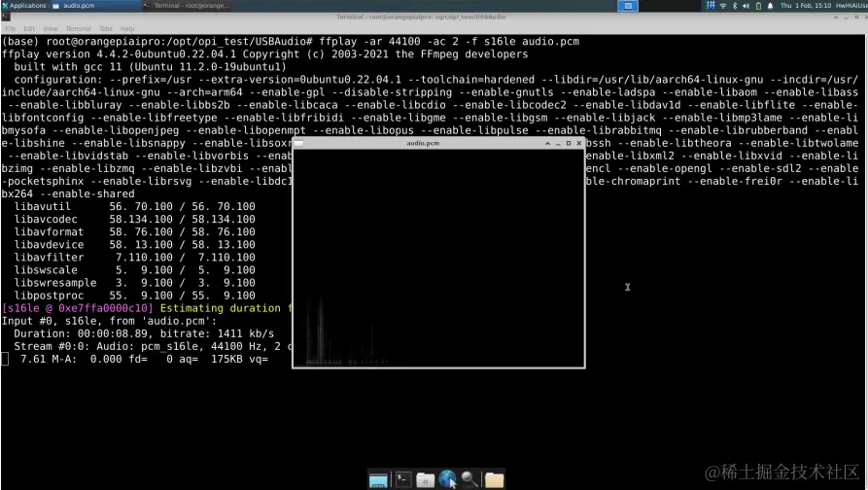Click Show Desktop in the bottom dock
Viewport: 868px width, 490px height.
tap(378, 479)
